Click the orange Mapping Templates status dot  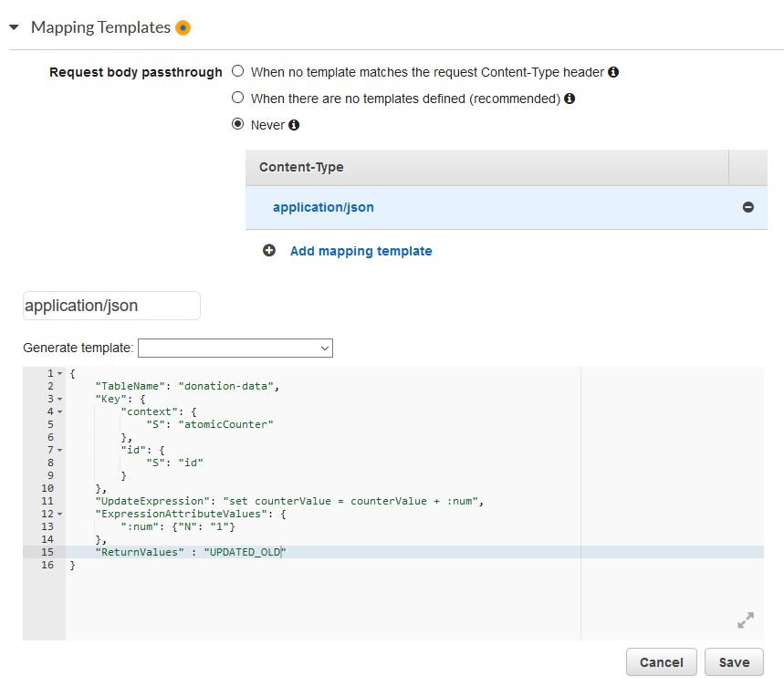183,28
